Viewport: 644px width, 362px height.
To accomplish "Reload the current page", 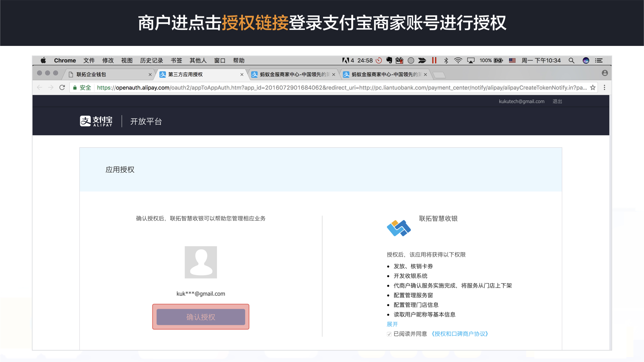I will pyautogui.click(x=62, y=87).
